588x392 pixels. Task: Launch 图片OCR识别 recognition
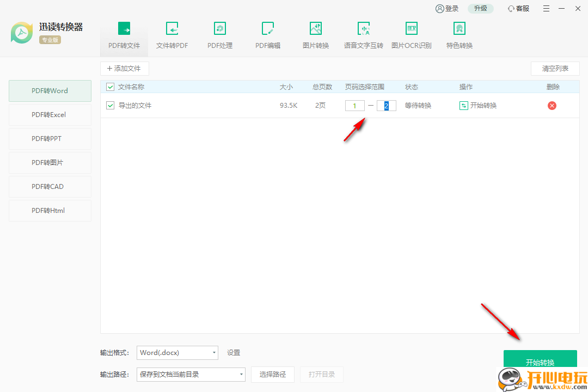(411, 35)
